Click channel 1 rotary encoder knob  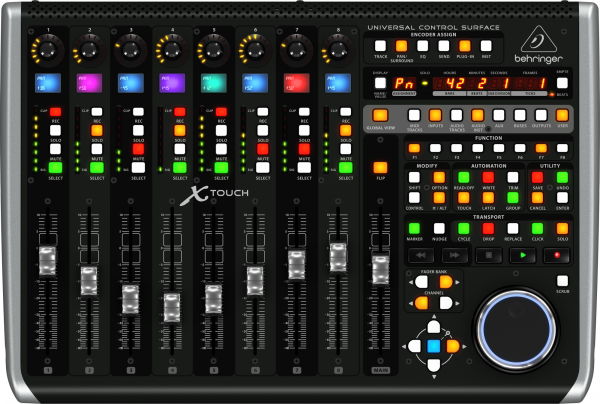[x=48, y=50]
